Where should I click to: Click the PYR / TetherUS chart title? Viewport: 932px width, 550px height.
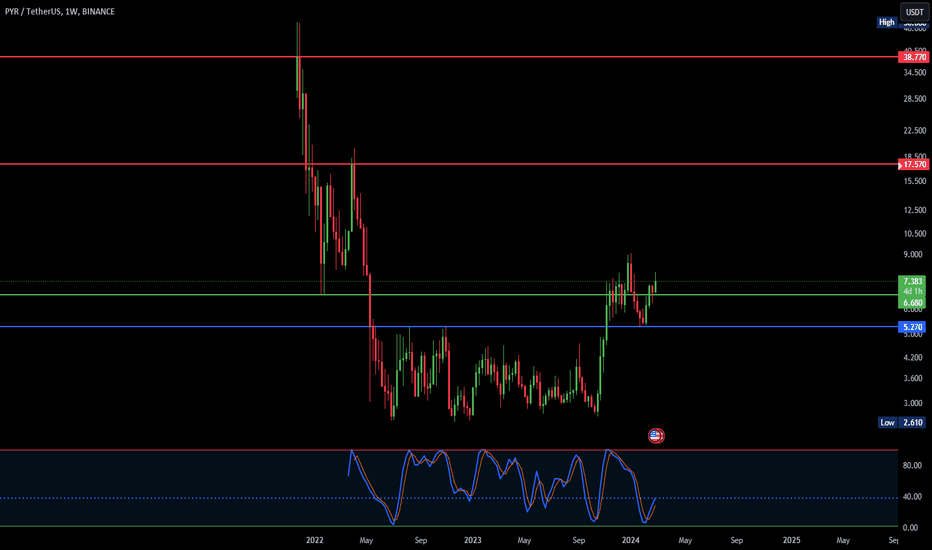point(59,11)
